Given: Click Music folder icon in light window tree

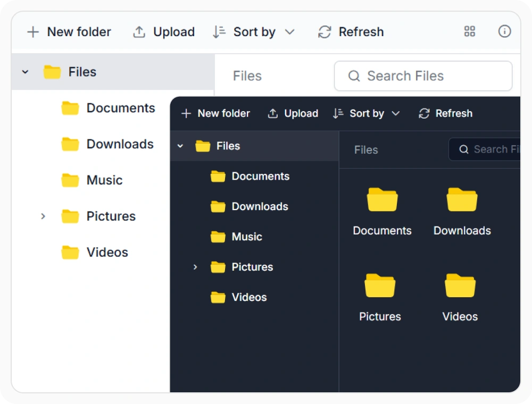Looking at the screenshot, I should (x=70, y=180).
